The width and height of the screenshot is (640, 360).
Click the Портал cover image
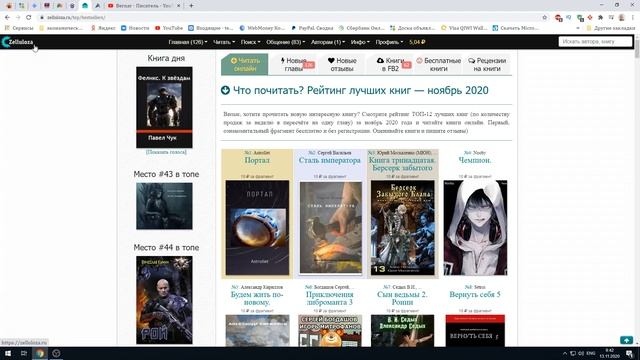tap(257, 228)
